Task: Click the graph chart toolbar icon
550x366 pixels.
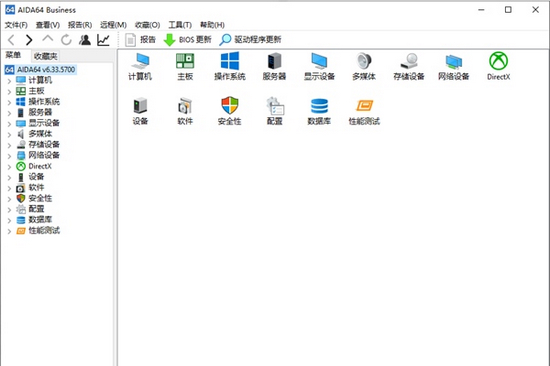Action: tap(103, 40)
